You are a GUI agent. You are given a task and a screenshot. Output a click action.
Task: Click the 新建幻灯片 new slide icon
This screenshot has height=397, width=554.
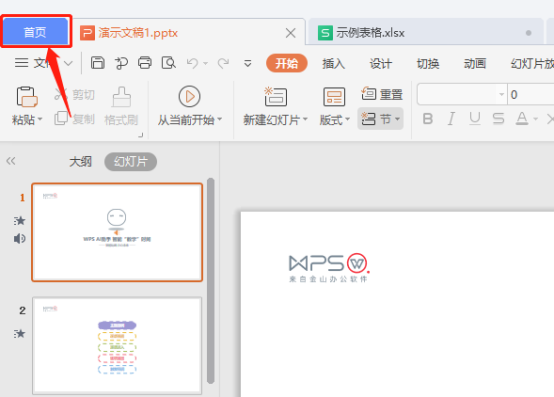click(276, 96)
